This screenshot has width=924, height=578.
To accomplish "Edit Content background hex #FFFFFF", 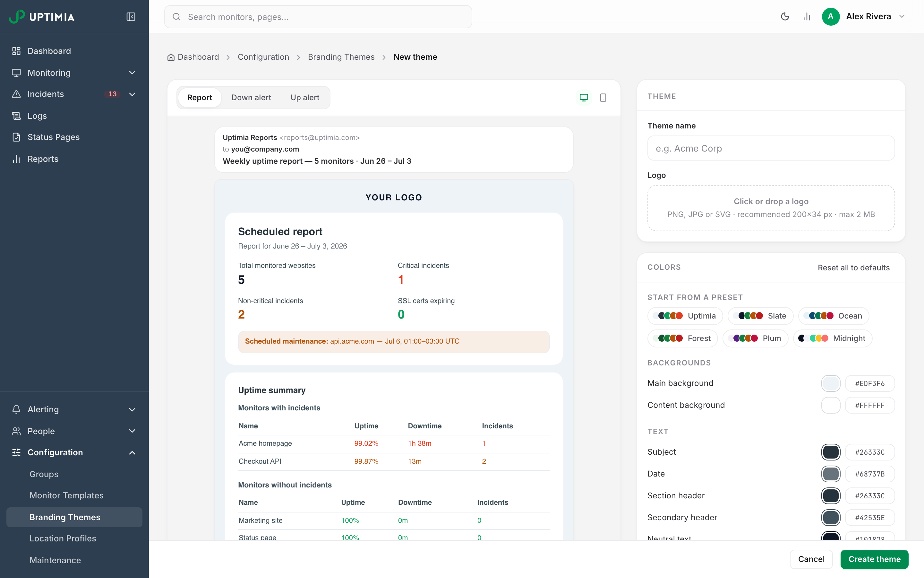I will 870,405.
